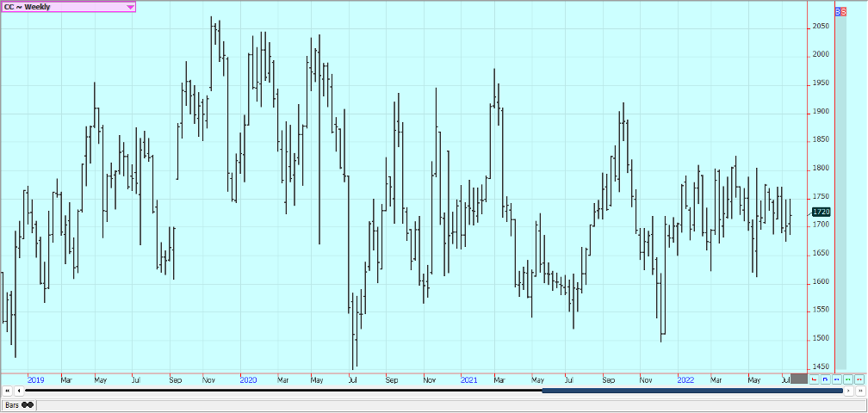Screen dimensions: 868x413
Task: Click the 2000 price axis label
Action: 821,55
